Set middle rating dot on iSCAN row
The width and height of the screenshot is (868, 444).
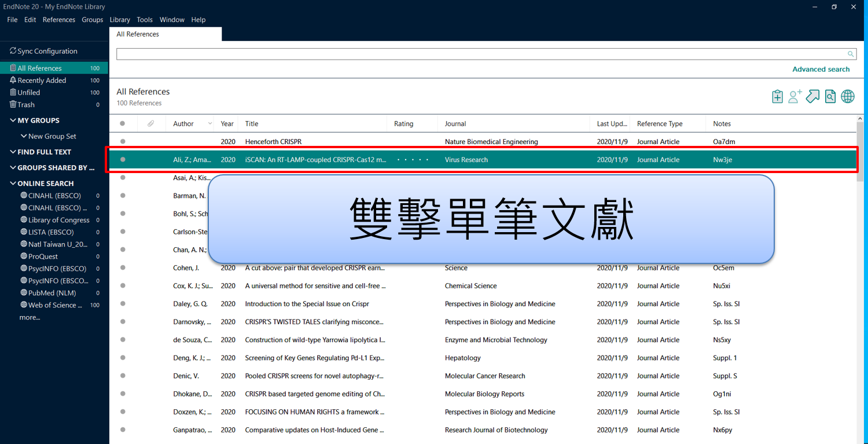point(413,159)
